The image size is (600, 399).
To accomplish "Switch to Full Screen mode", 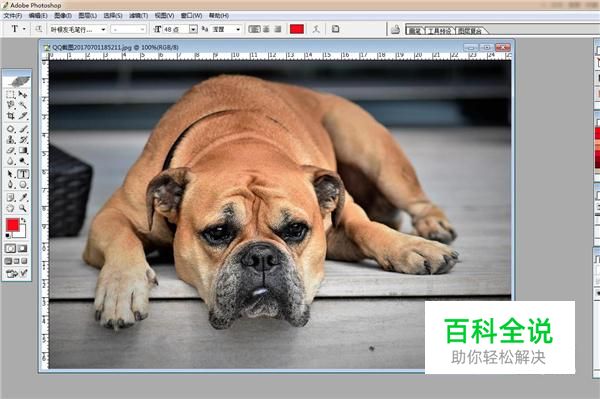I will click(x=24, y=261).
